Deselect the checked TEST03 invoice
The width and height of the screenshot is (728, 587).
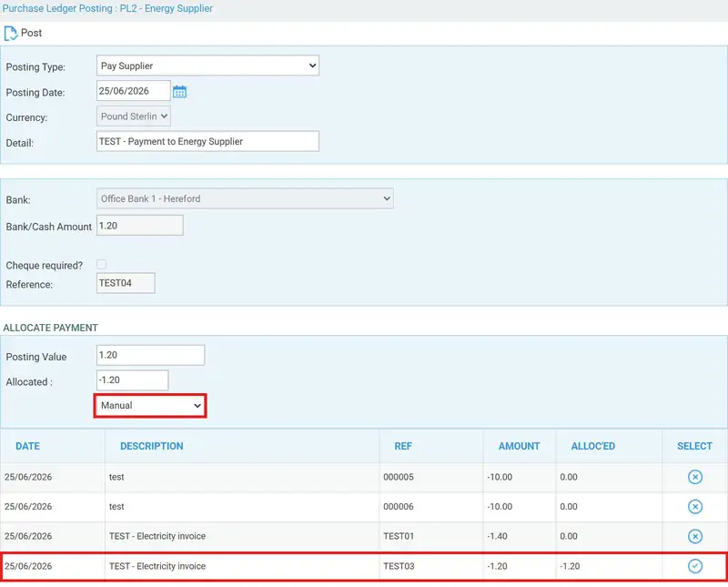(694, 566)
